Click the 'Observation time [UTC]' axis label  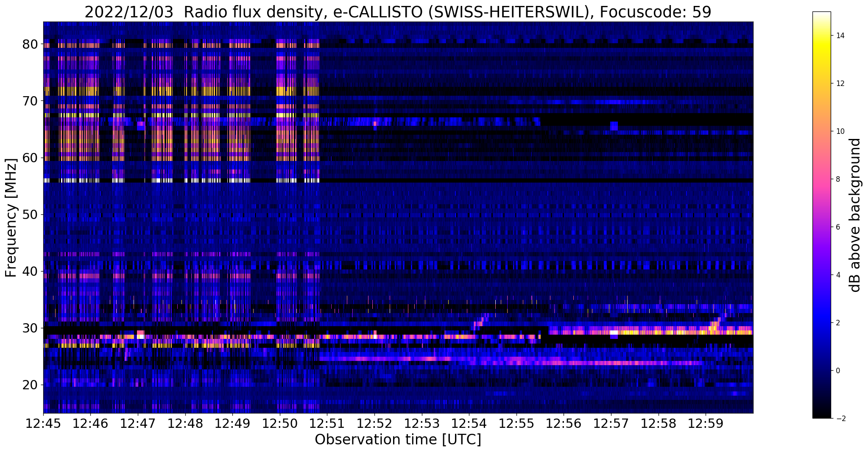point(398,440)
